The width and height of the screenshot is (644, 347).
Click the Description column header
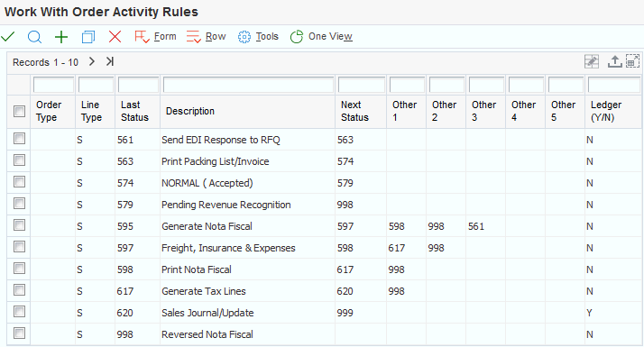[x=248, y=111]
